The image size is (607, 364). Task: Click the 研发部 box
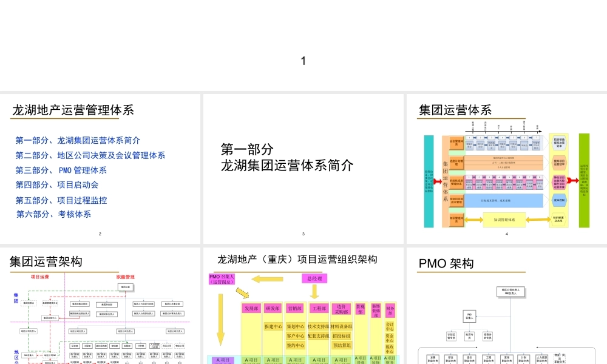pyautogui.click(x=273, y=308)
